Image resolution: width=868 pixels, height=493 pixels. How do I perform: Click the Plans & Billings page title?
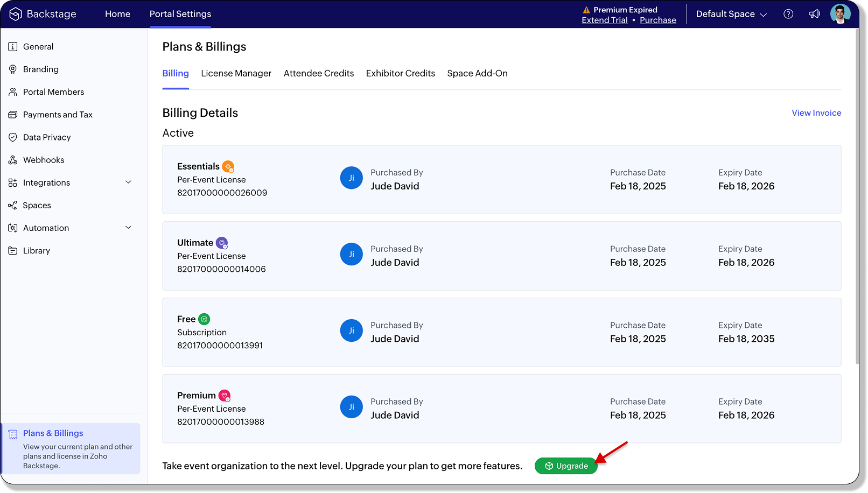point(204,47)
